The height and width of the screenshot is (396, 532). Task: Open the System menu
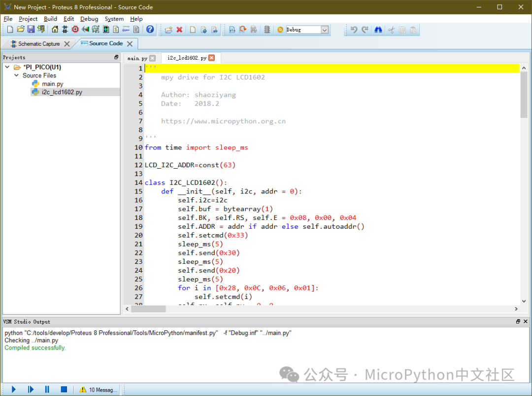(x=114, y=19)
